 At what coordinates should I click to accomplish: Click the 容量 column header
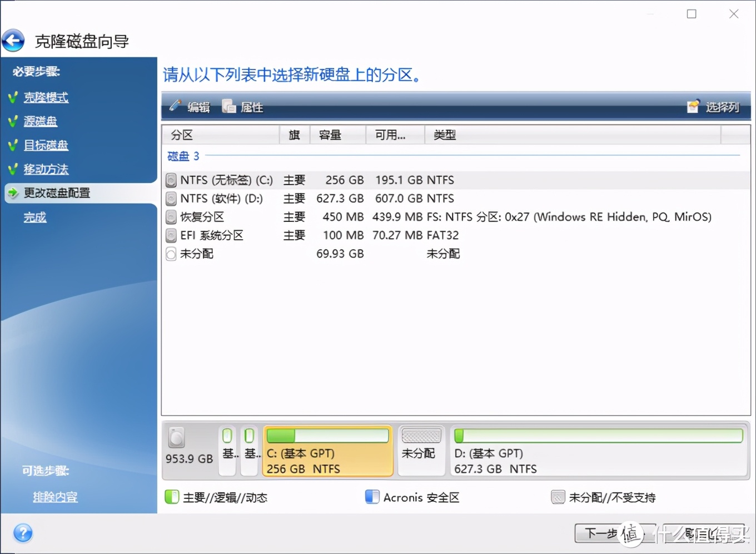pyautogui.click(x=330, y=135)
